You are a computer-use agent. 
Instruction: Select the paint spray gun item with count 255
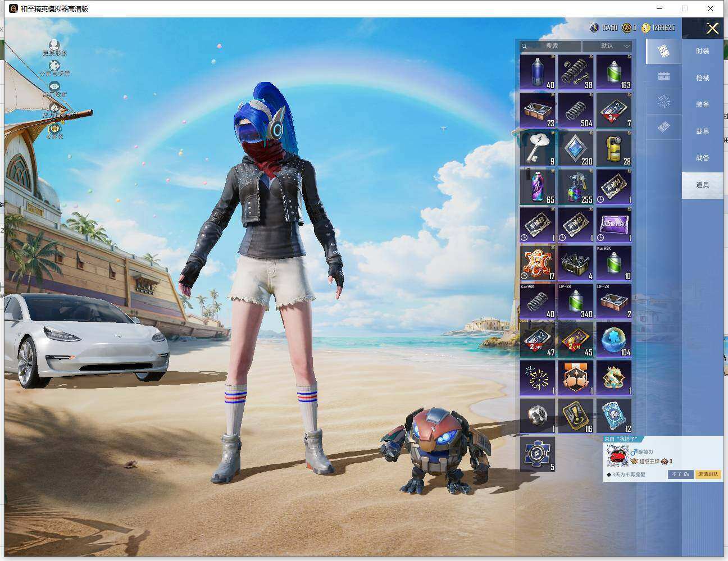pyautogui.click(x=576, y=186)
